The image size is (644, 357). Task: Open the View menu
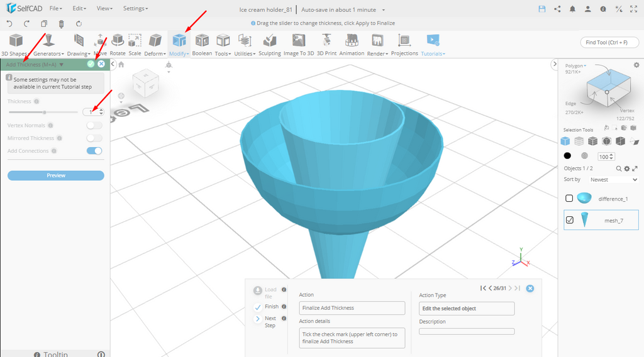click(104, 8)
